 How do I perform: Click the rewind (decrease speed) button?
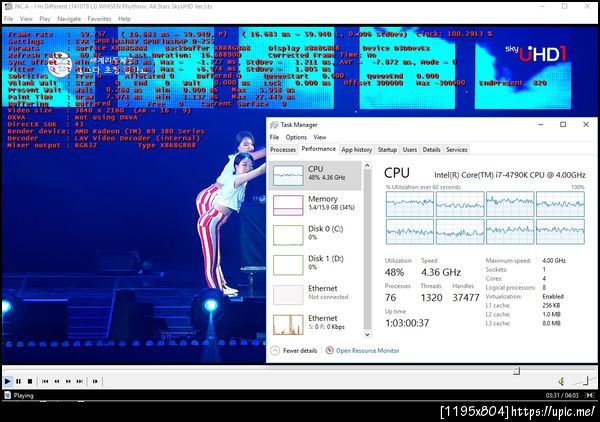57,381
